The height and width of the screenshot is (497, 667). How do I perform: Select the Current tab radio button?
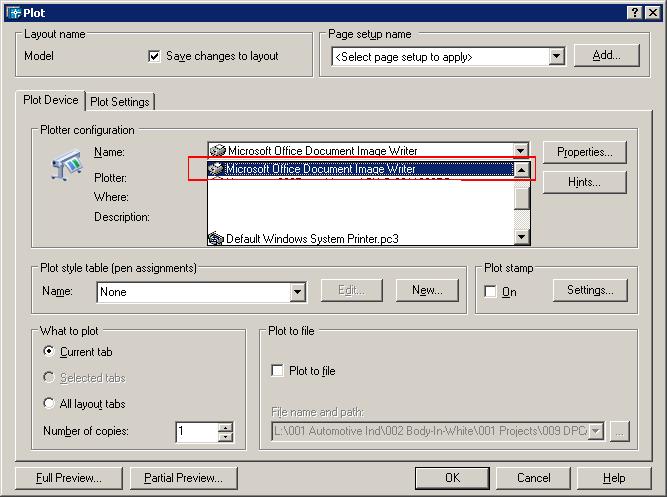[x=49, y=351]
